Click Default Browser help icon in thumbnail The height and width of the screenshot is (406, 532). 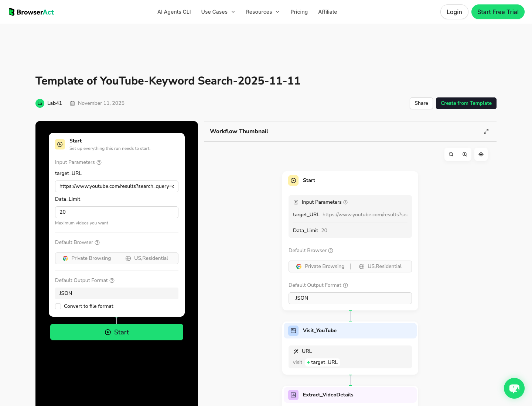tap(331, 251)
